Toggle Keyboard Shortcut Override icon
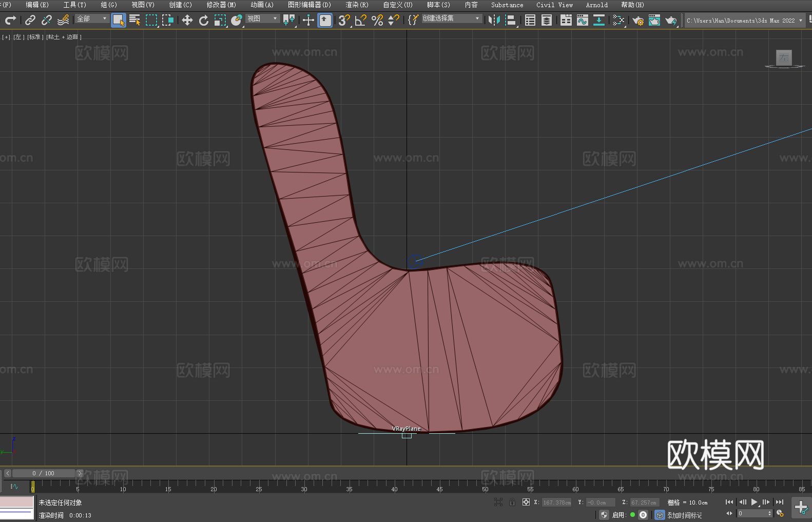The width and height of the screenshot is (812, 522). pyautogui.click(x=325, y=20)
